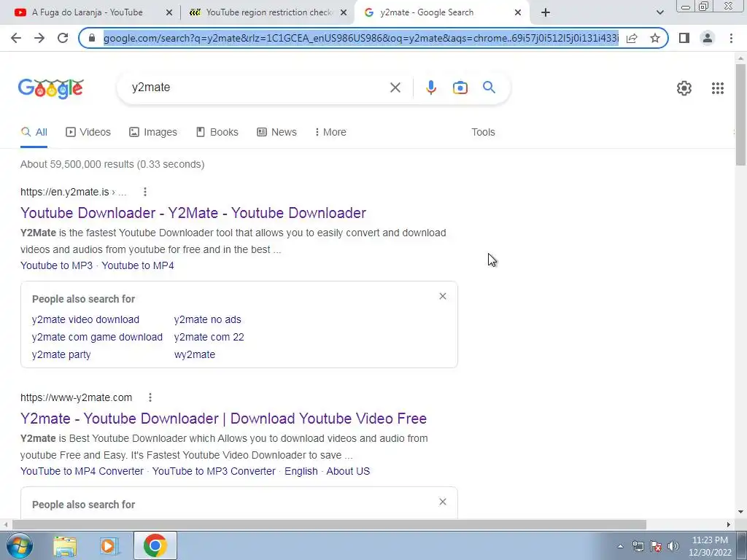Viewport: 747px width, 560px height.
Task: Dismiss second People also search for box
Action: [x=443, y=502]
